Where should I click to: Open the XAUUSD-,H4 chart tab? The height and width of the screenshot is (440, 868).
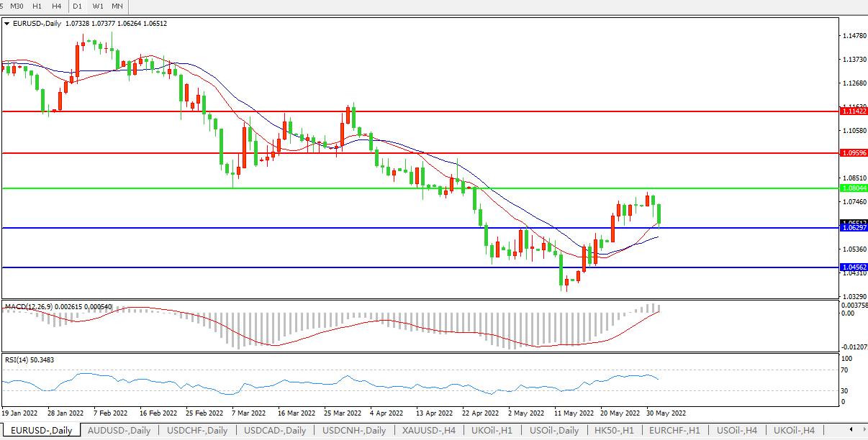pyautogui.click(x=428, y=431)
